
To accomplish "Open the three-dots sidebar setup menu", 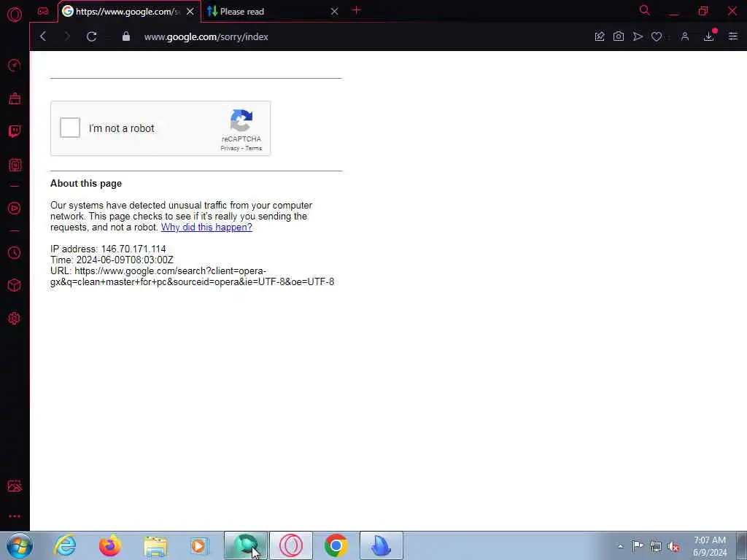I will 15,516.
